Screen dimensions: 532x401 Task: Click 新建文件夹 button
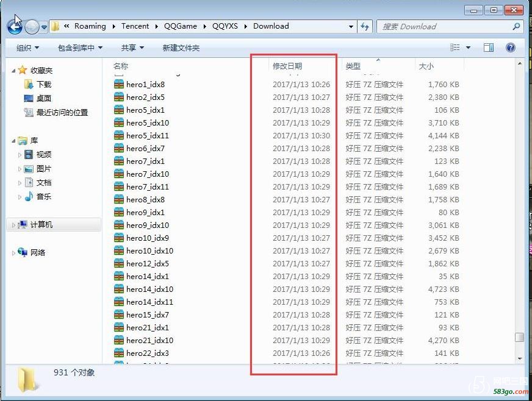(x=181, y=48)
